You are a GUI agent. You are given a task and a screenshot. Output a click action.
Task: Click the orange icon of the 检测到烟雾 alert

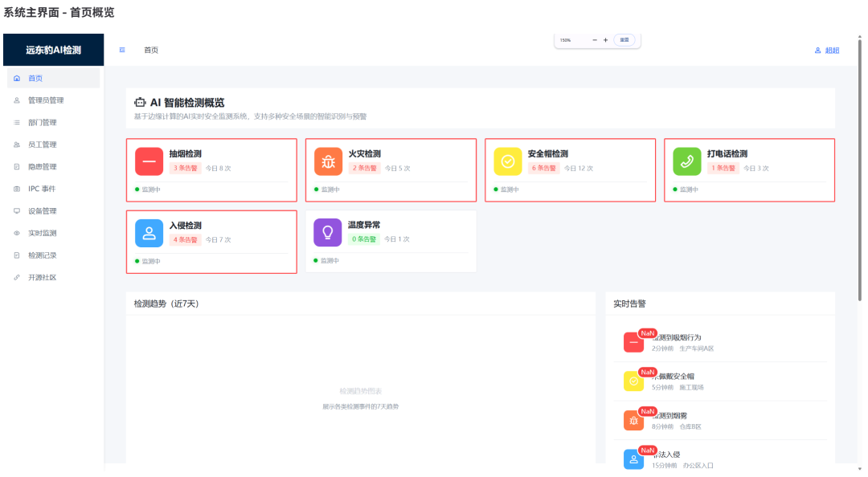point(633,421)
